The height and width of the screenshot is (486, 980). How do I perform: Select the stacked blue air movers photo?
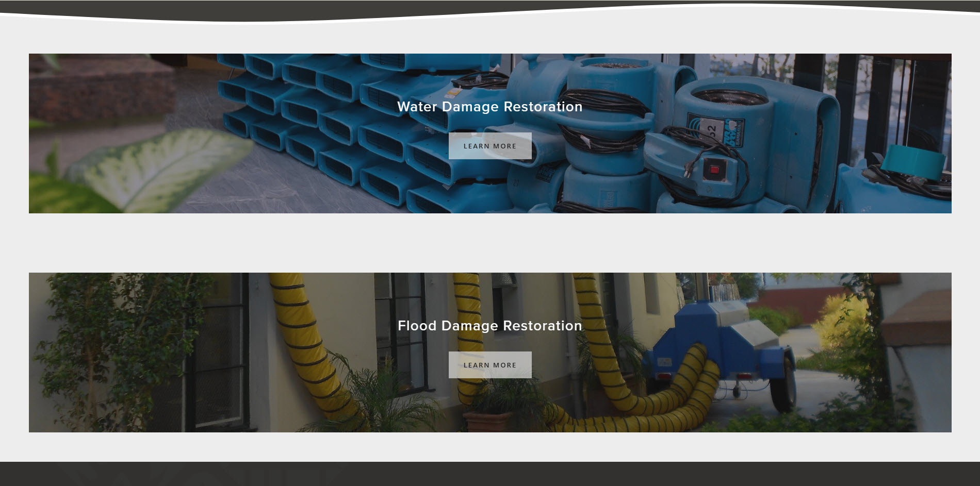(490, 133)
